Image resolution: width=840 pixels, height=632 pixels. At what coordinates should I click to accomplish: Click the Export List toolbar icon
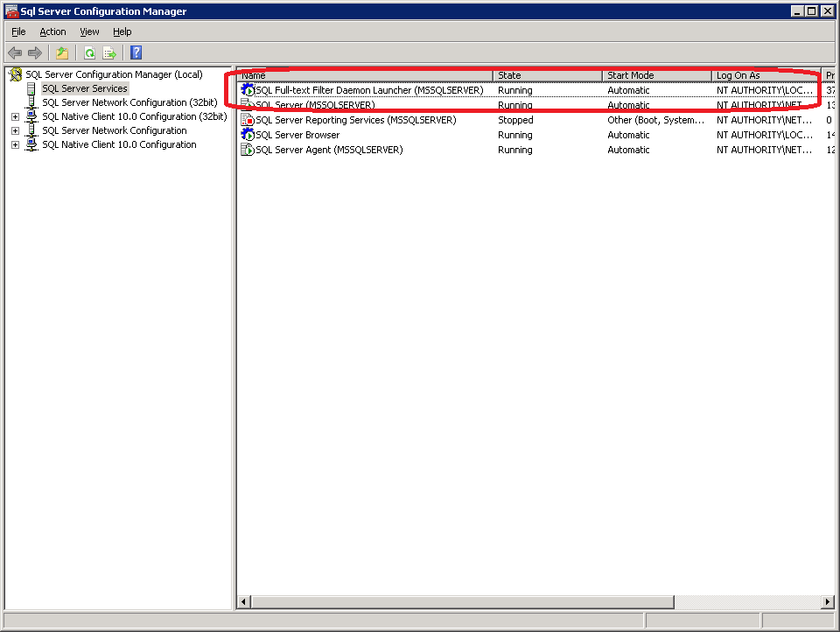coord(109,53)
